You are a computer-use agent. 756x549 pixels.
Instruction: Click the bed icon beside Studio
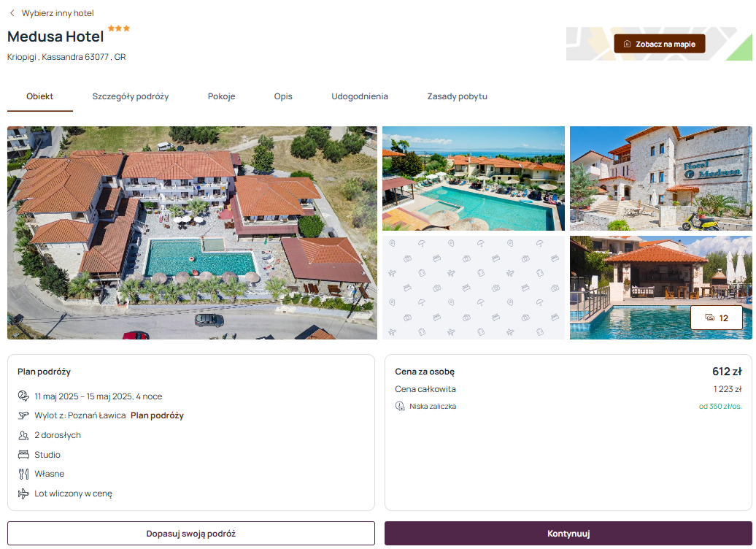click(x=23, y=454)
